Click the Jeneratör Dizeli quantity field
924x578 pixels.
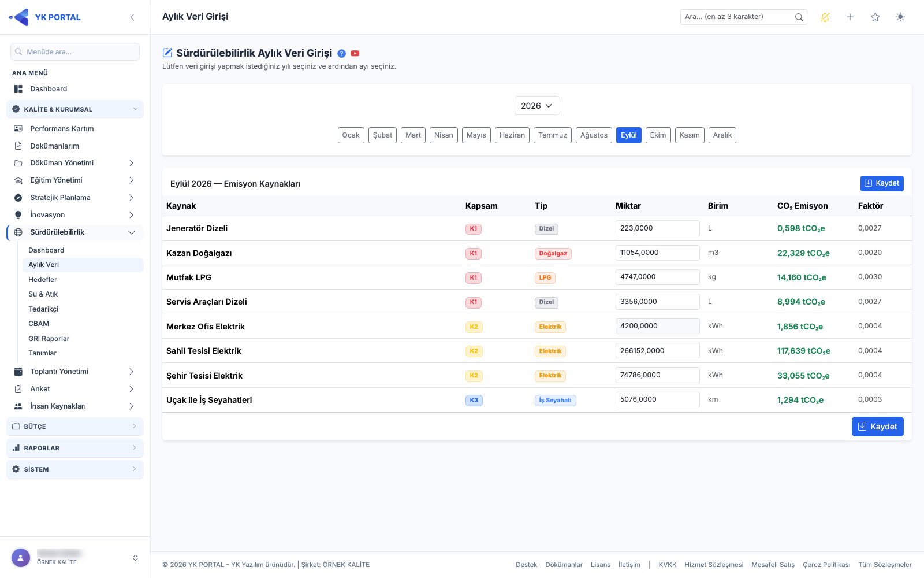(x=657, y=228)
